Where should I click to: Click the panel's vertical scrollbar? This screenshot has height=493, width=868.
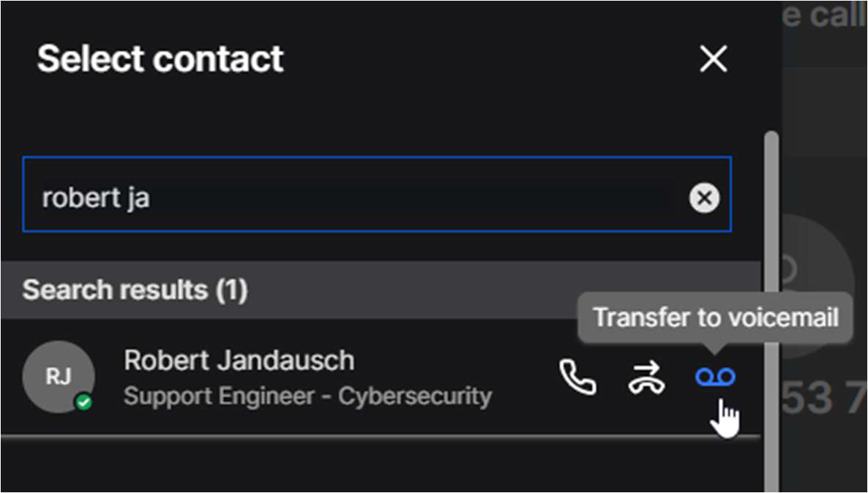point(771,293)
